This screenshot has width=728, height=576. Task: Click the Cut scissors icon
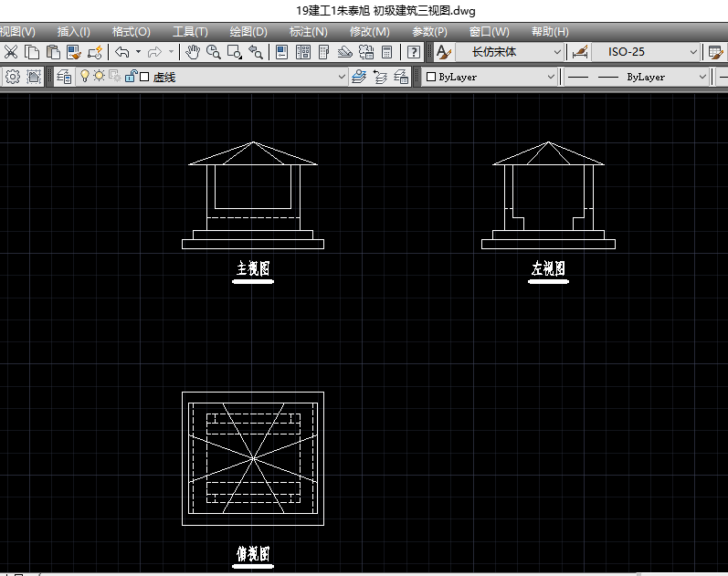pyautogui.click(x=12, y=53)
